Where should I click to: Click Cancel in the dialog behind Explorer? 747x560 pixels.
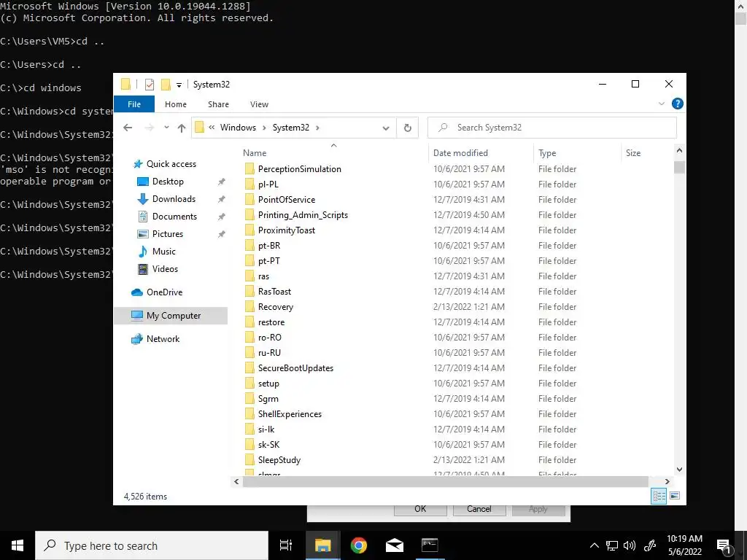coord(479,509)
